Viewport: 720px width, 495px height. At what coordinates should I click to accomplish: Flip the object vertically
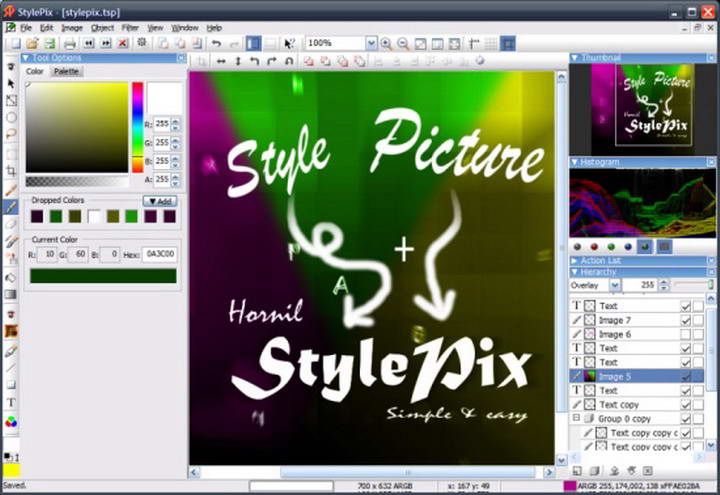pos(238,61)
